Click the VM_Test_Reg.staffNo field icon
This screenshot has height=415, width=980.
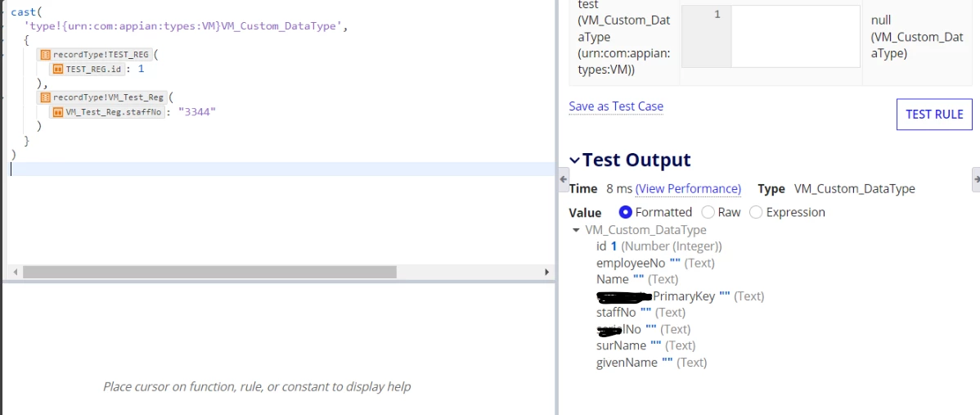(x=57, y=112)
